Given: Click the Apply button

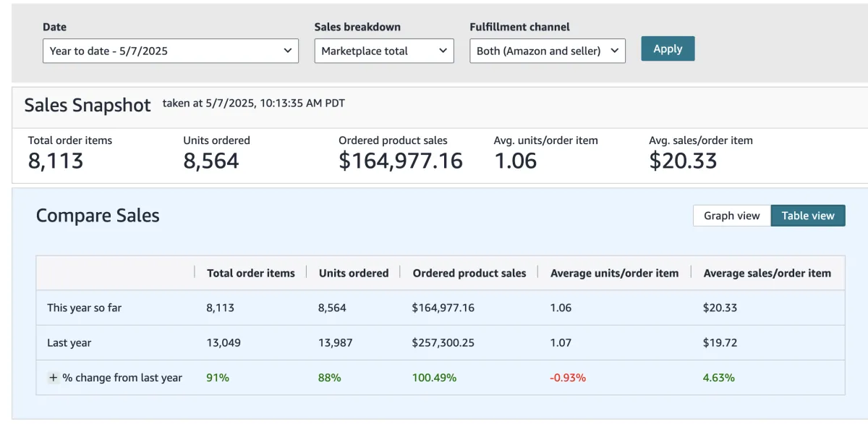Looking at the screenshot, I should click(668, 48).
